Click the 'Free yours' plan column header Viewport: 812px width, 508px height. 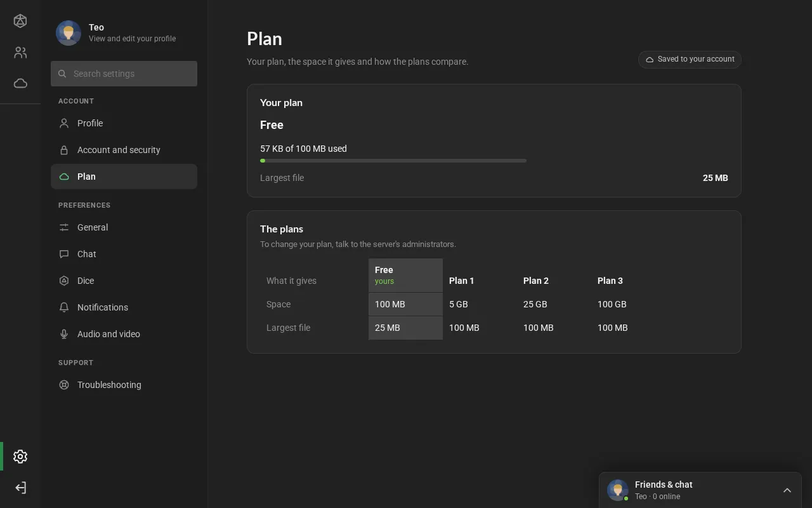[405, 275]
